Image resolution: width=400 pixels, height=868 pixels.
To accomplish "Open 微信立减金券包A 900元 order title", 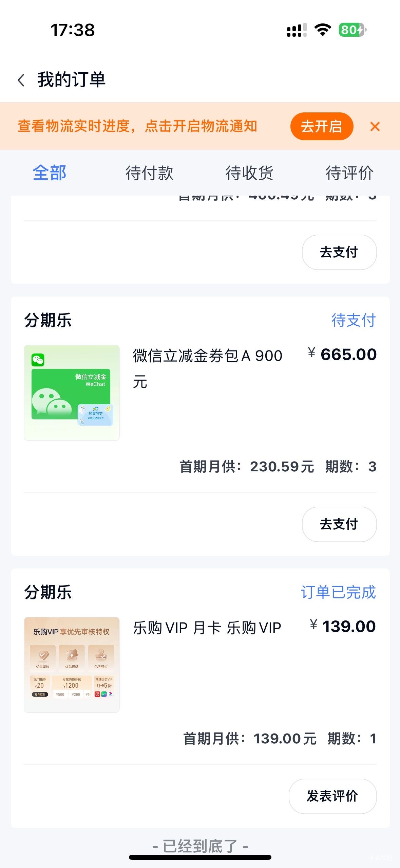I will coord(208,369).
